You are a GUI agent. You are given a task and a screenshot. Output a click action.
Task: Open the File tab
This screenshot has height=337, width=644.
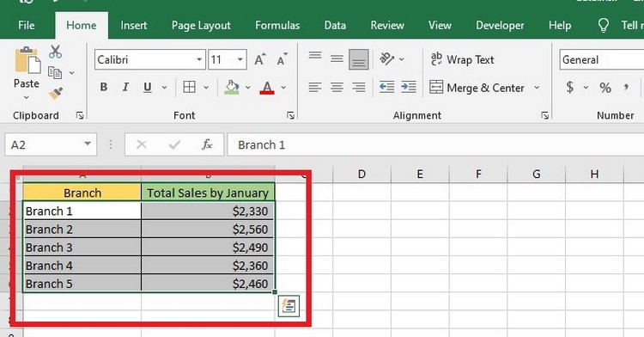coord(27,26)
